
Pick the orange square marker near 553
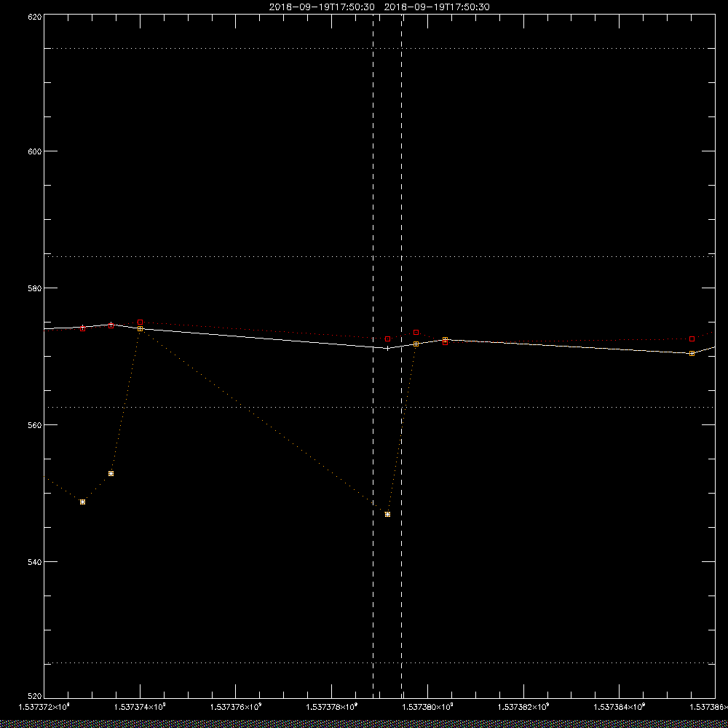pos(111,474)
